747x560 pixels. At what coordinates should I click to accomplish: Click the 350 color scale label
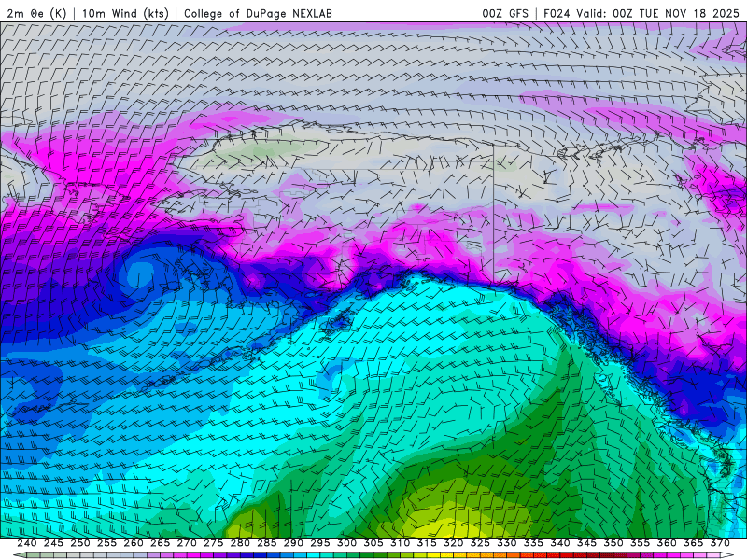click(x=613, y=543)
